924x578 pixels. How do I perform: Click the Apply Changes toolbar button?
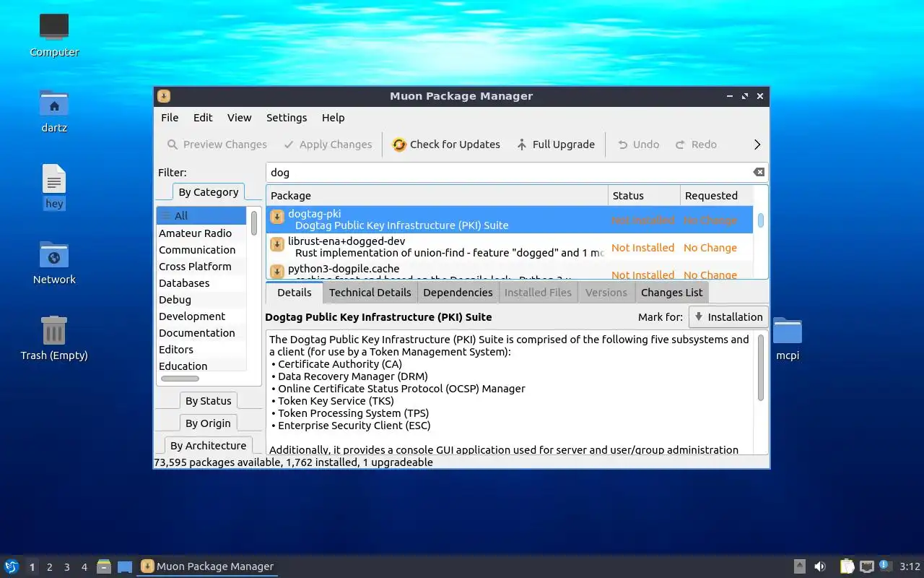328,144
